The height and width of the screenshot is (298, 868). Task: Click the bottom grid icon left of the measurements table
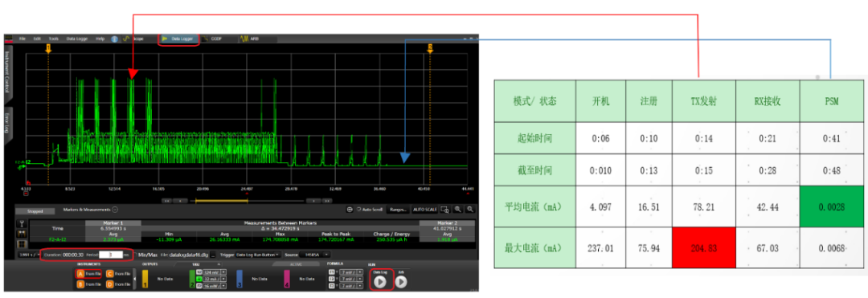coord(23,244)
